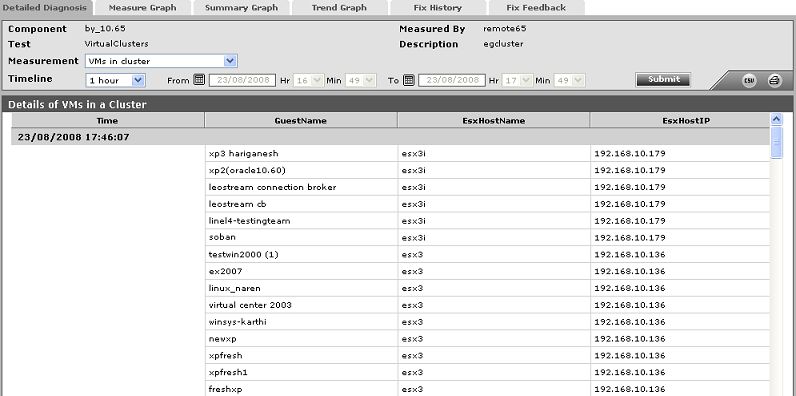The height and width of the screenshot is (396, 796).
Task: Select guest 'newxp'
Action: pos(222,339)
